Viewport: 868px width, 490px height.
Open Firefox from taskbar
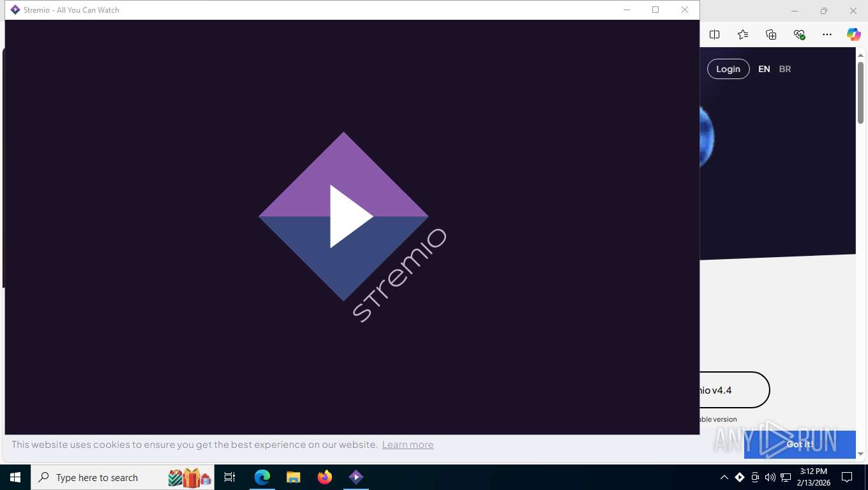[x=325, y=477]
